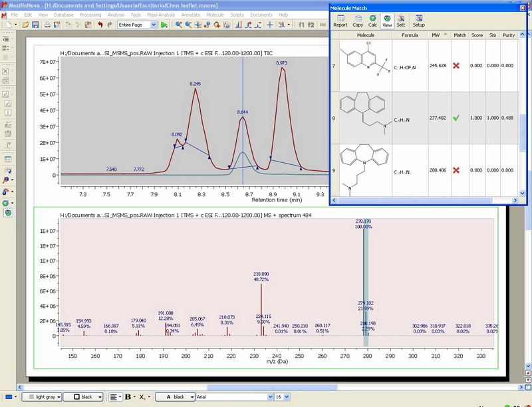The height and width of the screenshot is (407, 532).
Task: Open the Mass Analysis menu
Action: point(160,14)
